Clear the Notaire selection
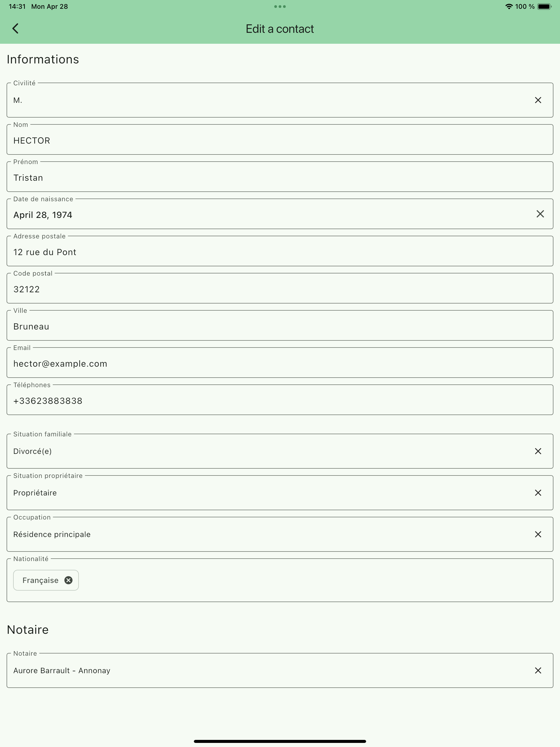 [x=538, y=670]
